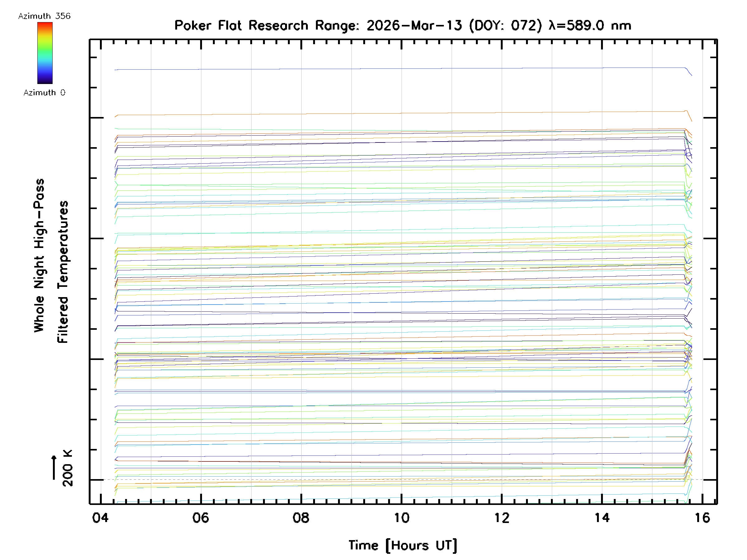
Task: Click the azimuth rainbow color bar
Action: 45,53
